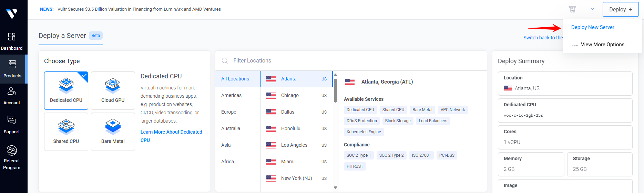Select the Australia region tab
644x193 pixels.
point(238,128)
